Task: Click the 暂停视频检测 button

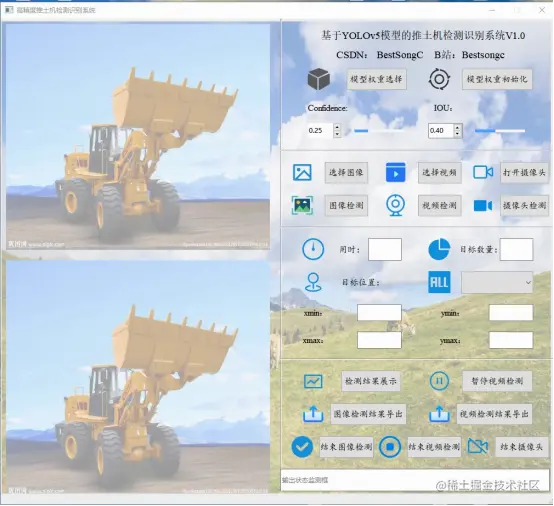Action: (x=497, y=381)
